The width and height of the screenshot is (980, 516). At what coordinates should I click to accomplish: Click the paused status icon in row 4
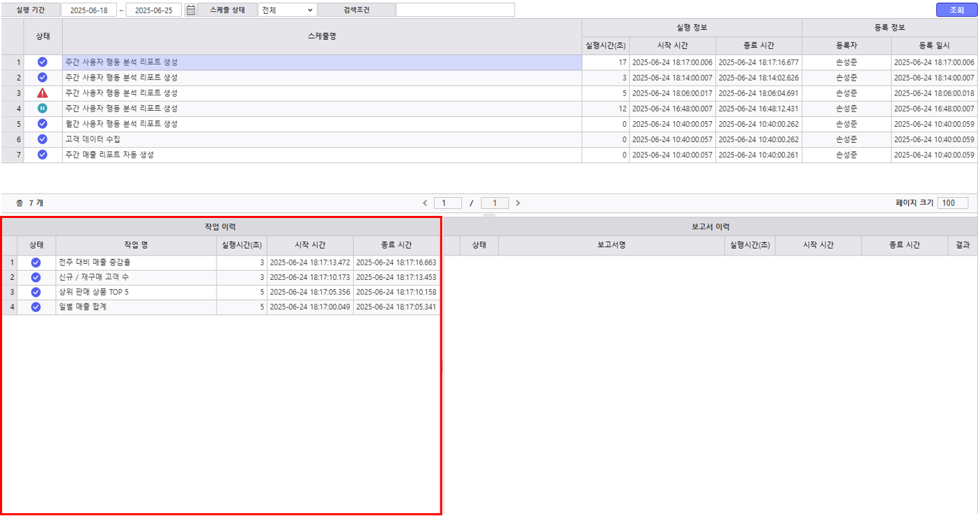[42, 108]
